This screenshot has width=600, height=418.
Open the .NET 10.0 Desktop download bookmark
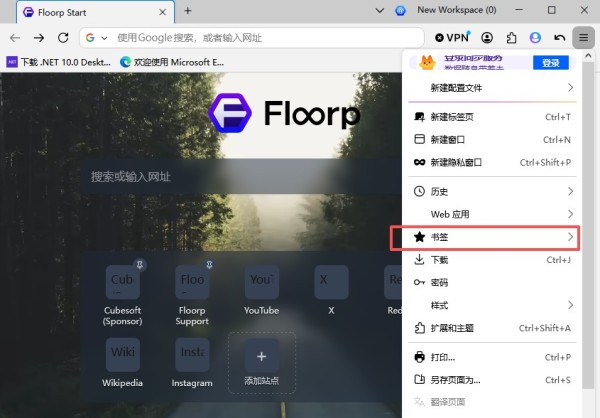click(59, 62)
